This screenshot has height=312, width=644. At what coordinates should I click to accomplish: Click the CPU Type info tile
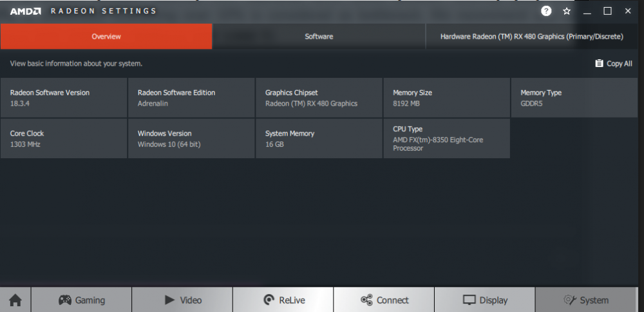point(446,138)
